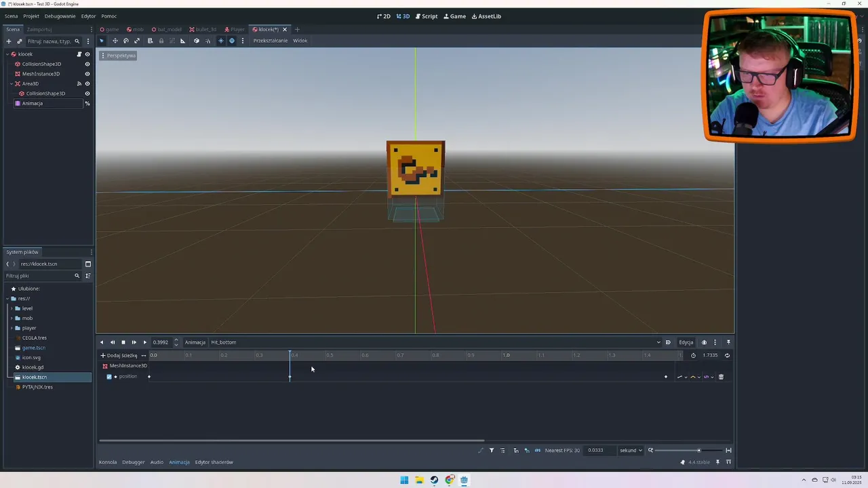
Task: Toggle environment preview globe icon
Action: 232,41
